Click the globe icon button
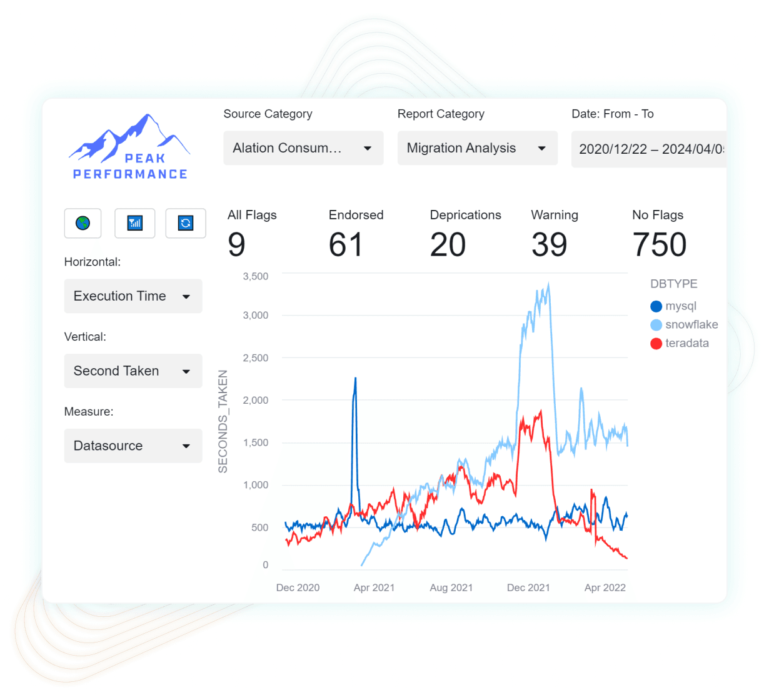This screenshot has width=769, height=700. [x=83, y=223]
